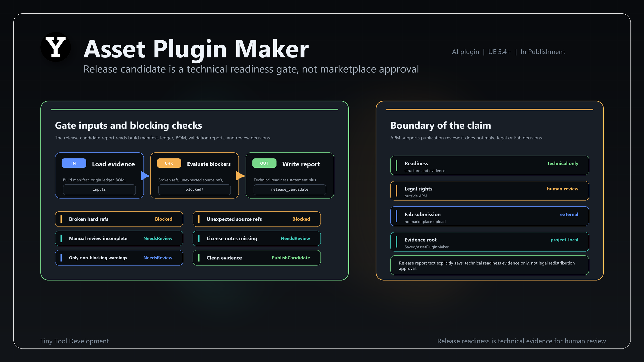Click the orange CHK badge
The width and height of the screenshot is (644, 362).
[x=169, y=163]
